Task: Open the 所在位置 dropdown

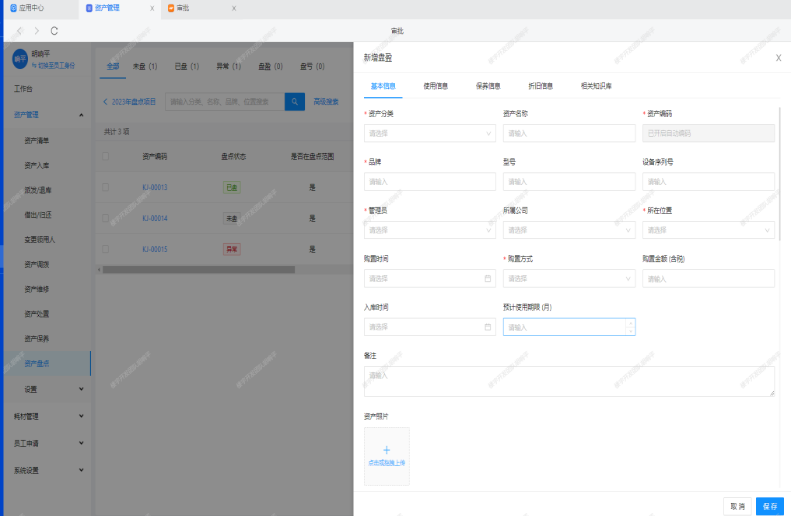Action: [708, 230]
